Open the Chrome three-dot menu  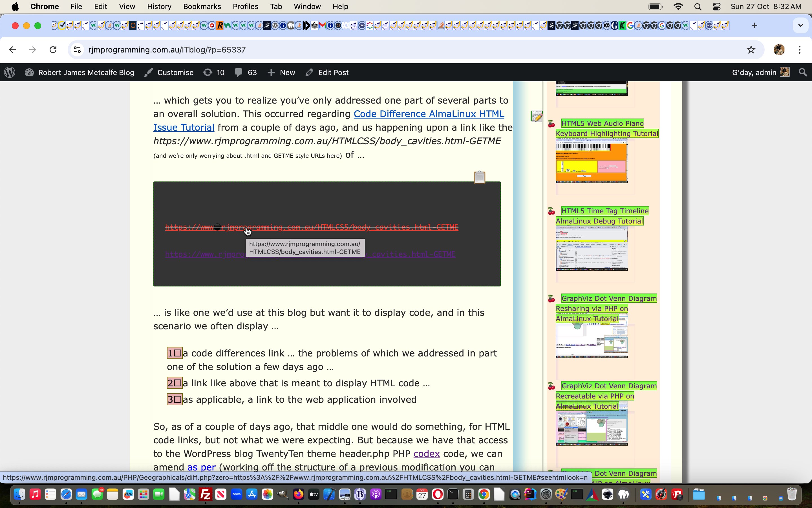pyautogui.click(x=800, y=50)
